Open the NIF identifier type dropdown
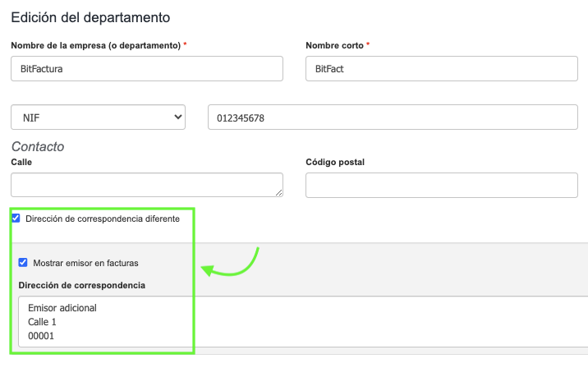 pos(98,117)
